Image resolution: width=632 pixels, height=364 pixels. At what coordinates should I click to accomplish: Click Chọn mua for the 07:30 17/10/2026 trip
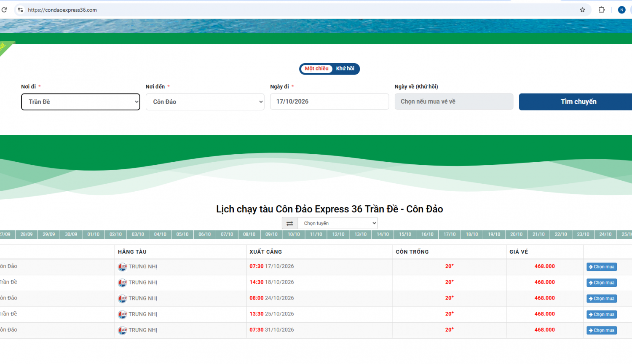602,267
